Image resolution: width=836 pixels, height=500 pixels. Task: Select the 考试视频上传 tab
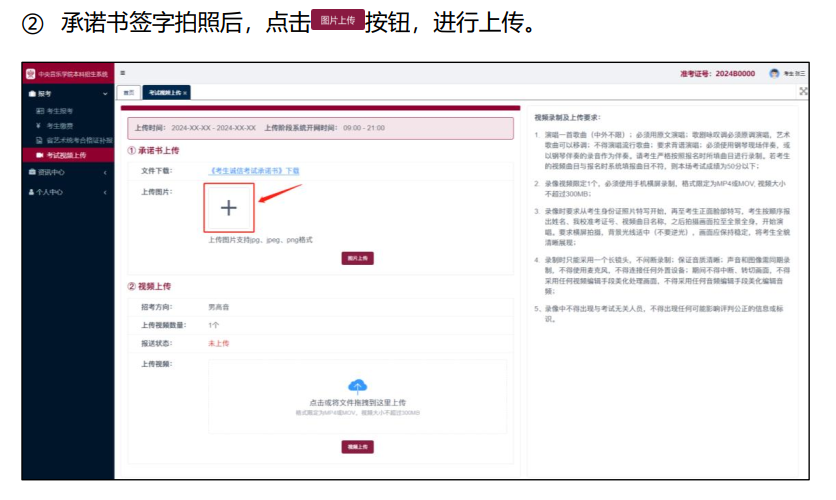[164, 92]
